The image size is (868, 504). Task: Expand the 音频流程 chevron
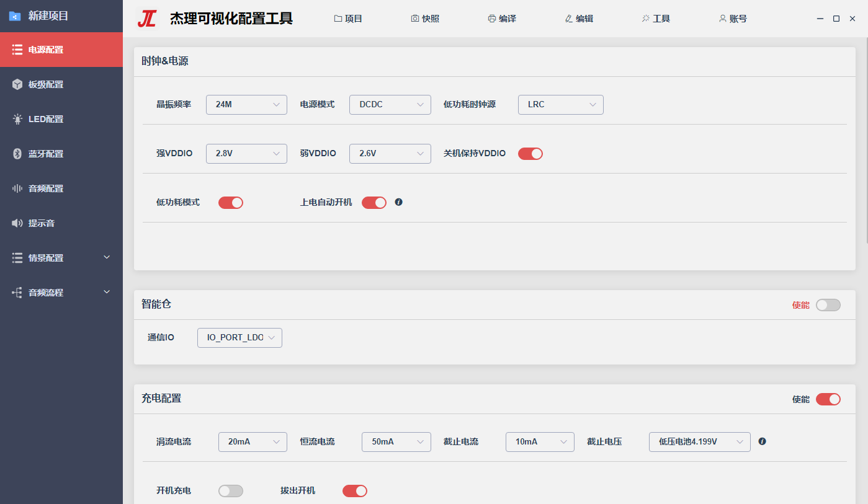tap(107, 292)
